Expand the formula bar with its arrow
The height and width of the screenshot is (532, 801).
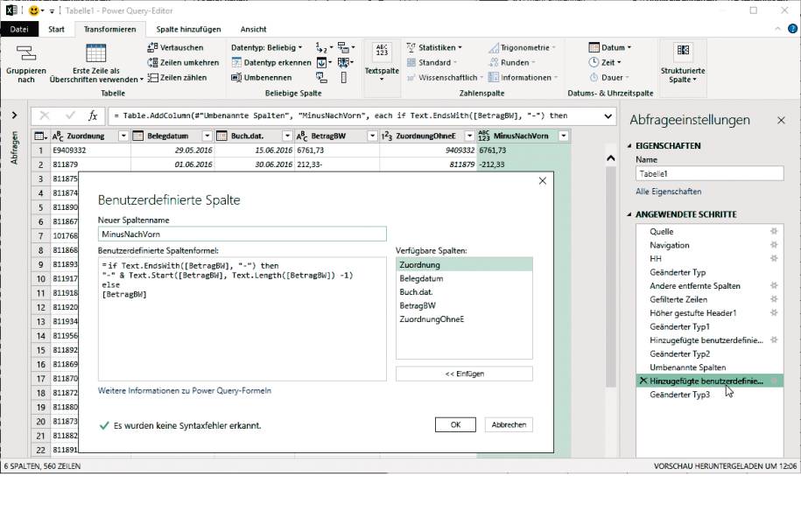[x=608, y=116]
